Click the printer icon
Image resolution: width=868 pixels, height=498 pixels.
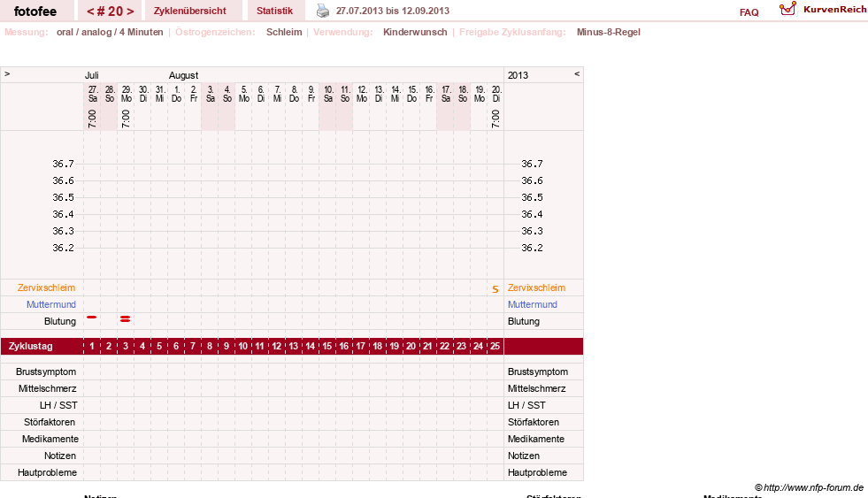tap(323, 11)
